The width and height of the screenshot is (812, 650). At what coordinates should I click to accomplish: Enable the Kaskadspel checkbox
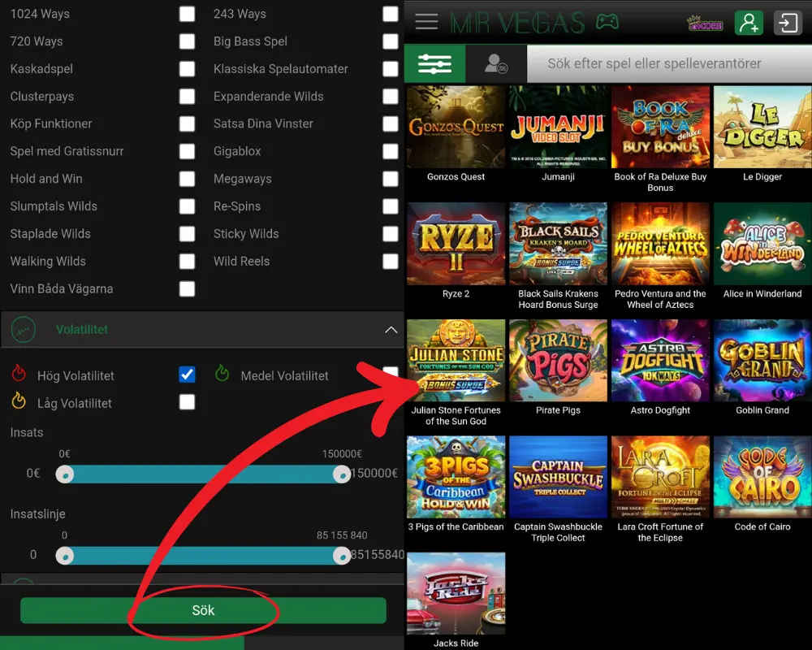pyautogui.click(x=187, y=69)
